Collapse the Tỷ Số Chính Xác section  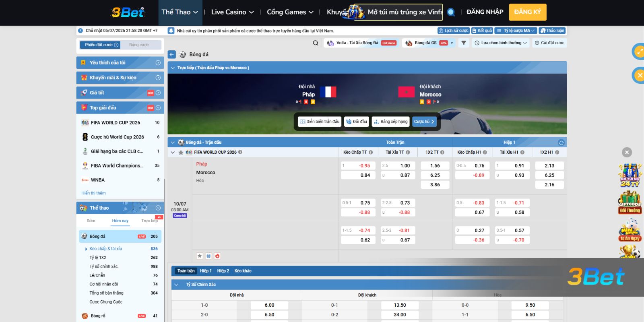[x=176, y=285]
